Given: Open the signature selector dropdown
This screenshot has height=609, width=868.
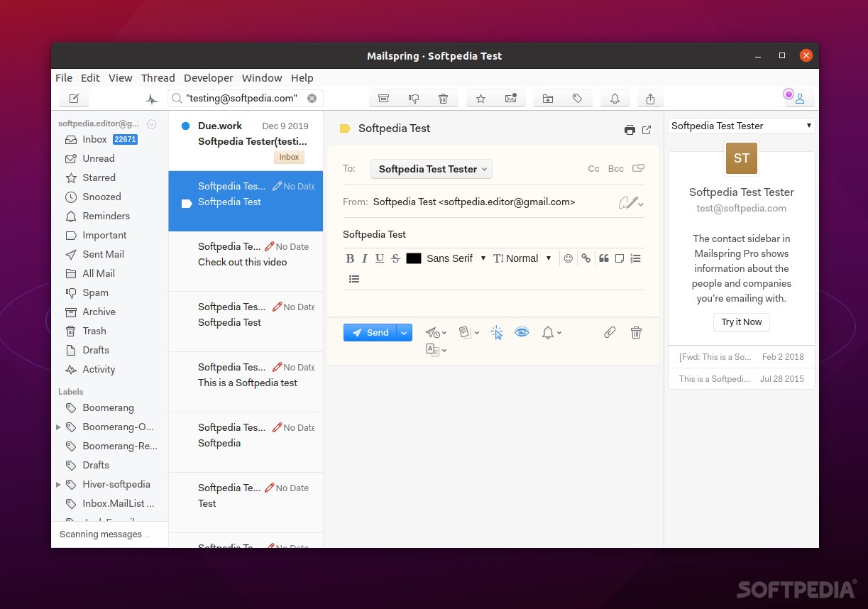Looking at the screenshot, I should point(631,203).
